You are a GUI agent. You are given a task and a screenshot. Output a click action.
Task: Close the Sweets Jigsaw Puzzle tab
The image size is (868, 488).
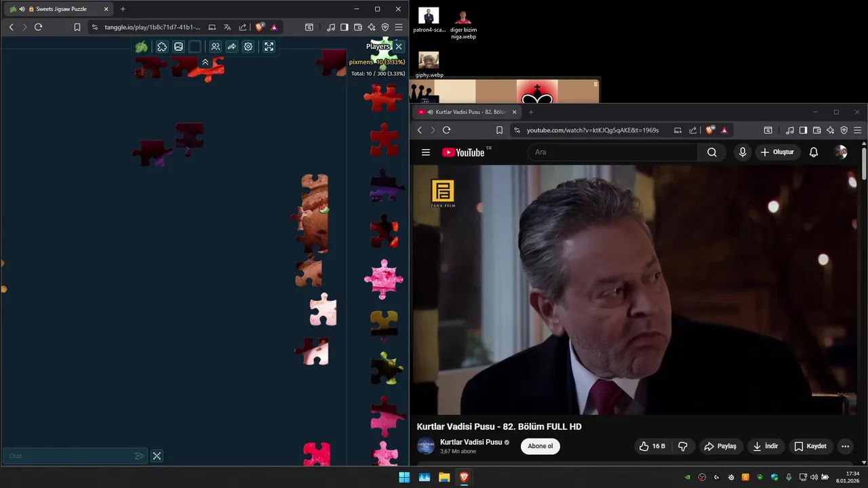pos(106,9)
